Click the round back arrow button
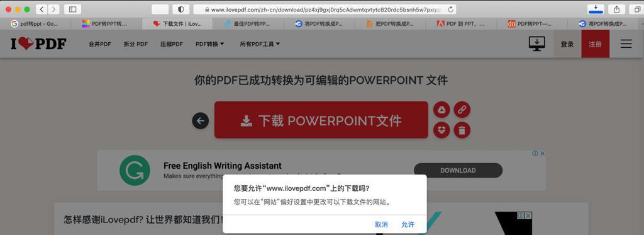644x235 pixels. pos(201,120)
